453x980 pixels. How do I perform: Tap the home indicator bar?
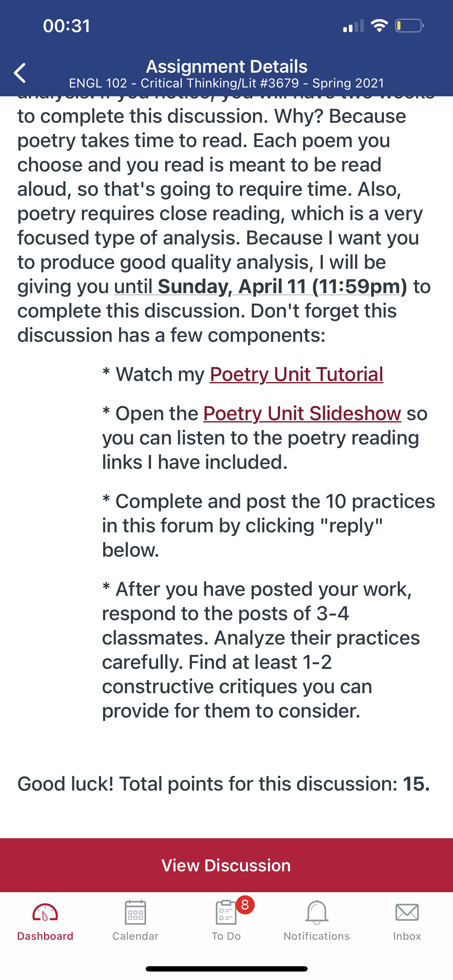[226, 969]
